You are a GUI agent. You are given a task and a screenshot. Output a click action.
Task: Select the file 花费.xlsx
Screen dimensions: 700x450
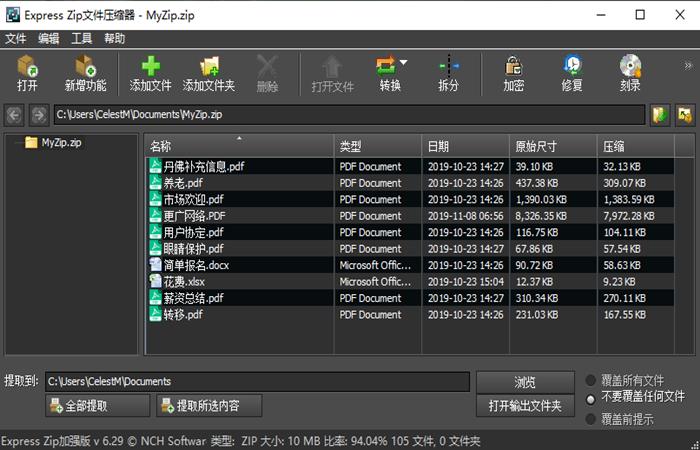184,282
